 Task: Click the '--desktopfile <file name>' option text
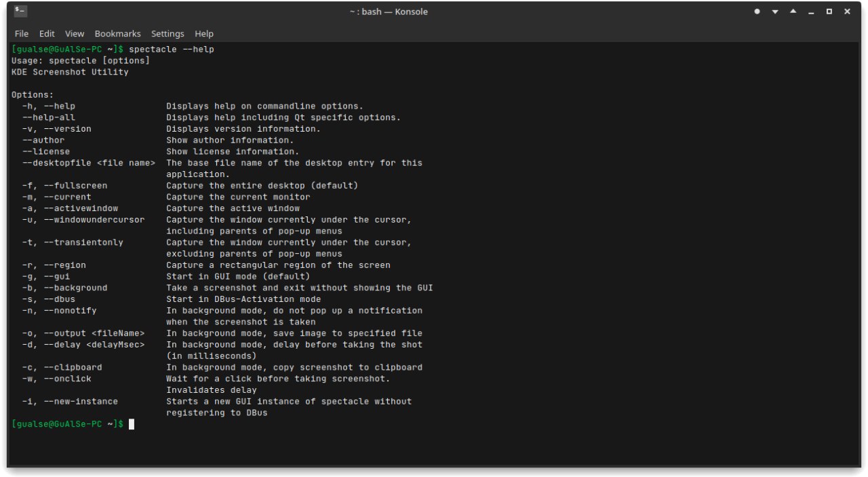click(x=89, y=163)
